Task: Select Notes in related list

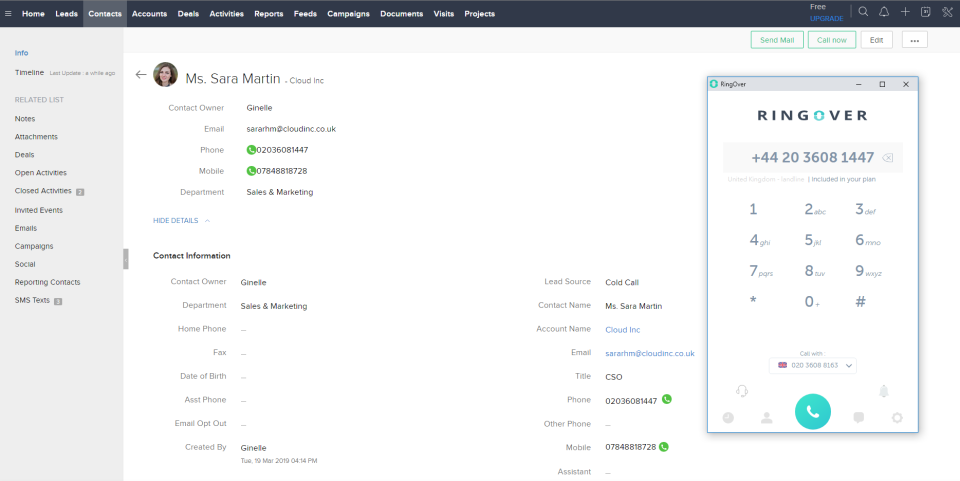Action: coord(24,119)
